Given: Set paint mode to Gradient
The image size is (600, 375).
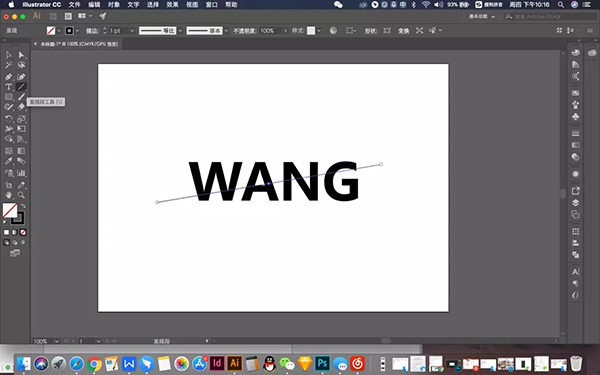Looking at the screenshot, I should [15, 232].
